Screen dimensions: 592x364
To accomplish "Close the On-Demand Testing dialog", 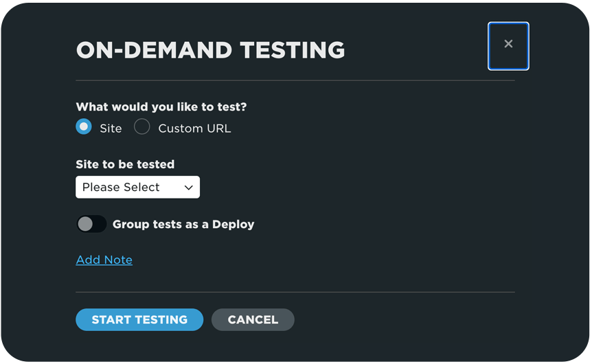I will coord(508,45).
